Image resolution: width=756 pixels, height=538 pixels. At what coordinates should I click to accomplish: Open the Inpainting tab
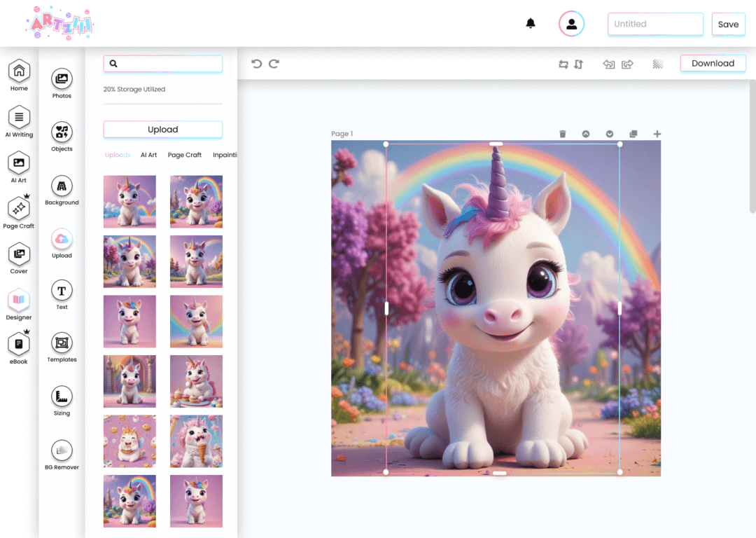pyautogui.click(x=225, y=155)
